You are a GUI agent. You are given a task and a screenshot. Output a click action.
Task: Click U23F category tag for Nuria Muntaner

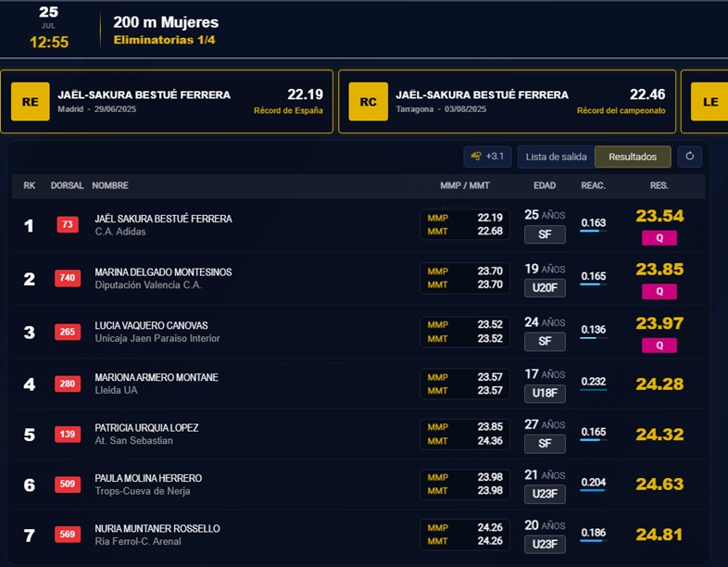coord(545,544)
